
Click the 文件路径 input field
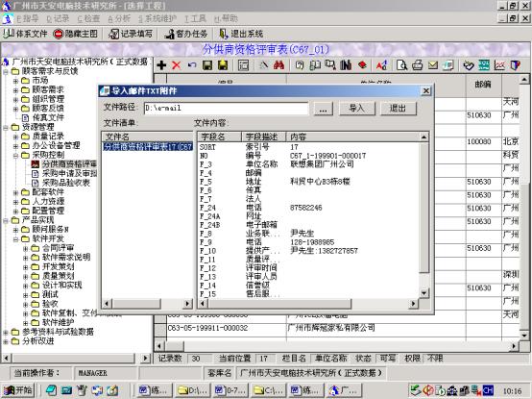tap(226, 109)
